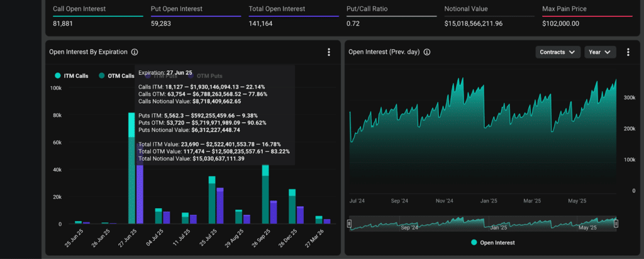Click the Call Open Interest label

pyautogui.click(x=79, y=9)
